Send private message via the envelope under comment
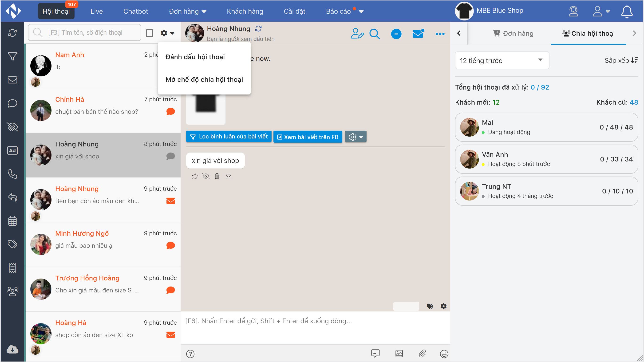The height and width of the screenshot is (362, 644). [229, 176]
